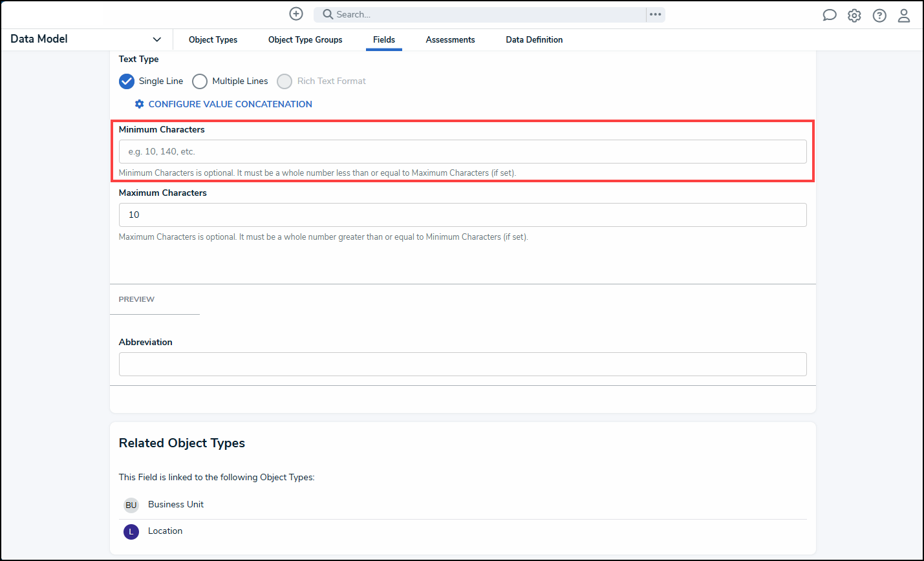Click the help question mark icon
Viewport: 924px width, 561px height.
tap(879, 16)
